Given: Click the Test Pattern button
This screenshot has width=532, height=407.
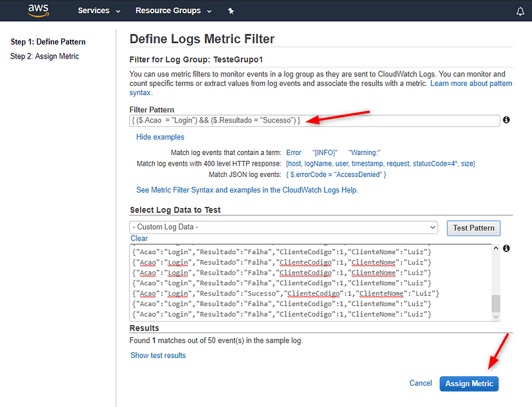Looking at the screenshot, I should pyautogui.click(x=473, y=228).
